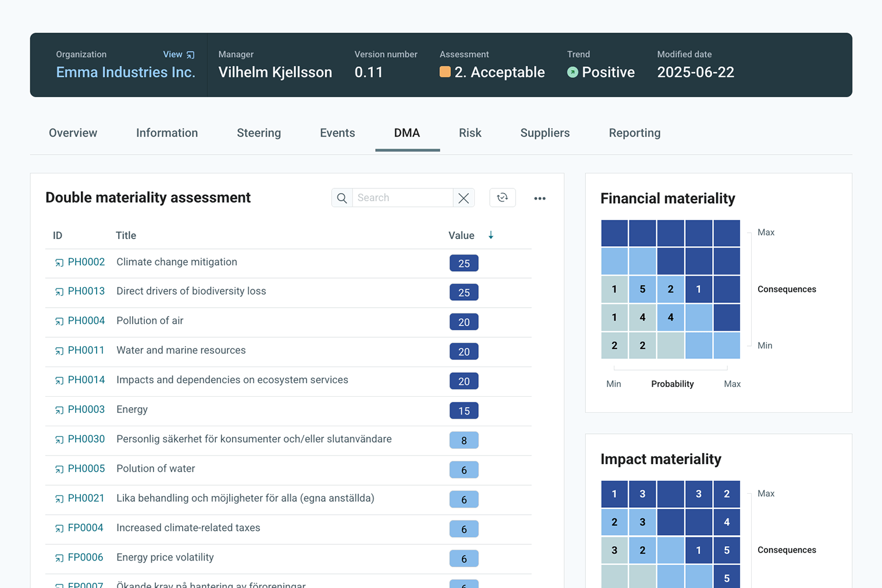Click the orange Acceptable assessment swatch
882x588 pixels.
pos(445,72)
